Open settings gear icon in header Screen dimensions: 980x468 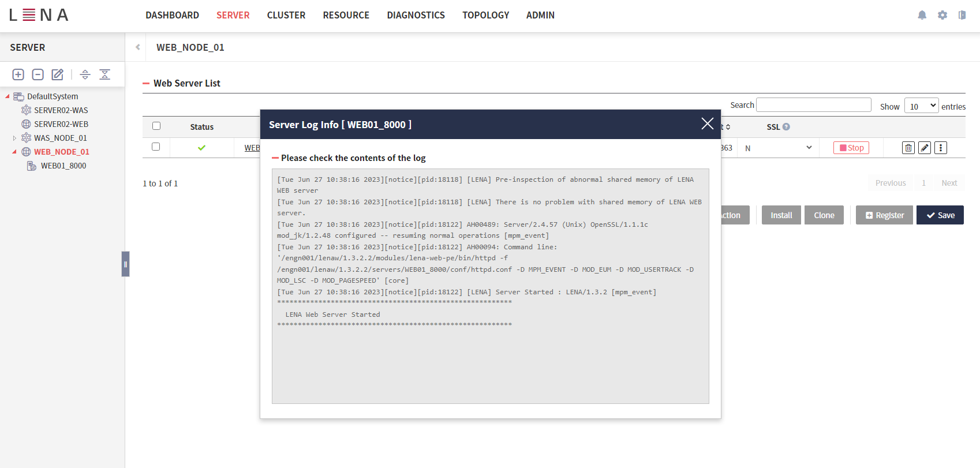pyautogui.click(x=942, y=15)
